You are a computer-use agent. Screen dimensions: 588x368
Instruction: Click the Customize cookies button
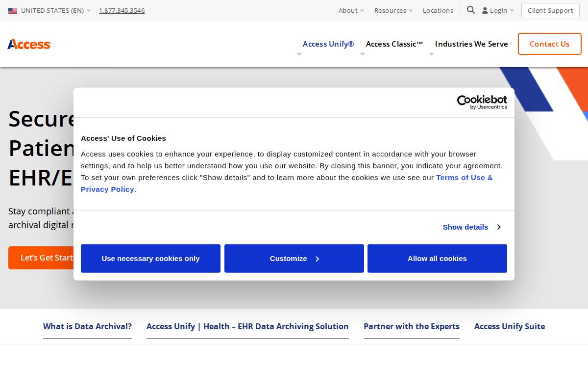click(x=294, y=259)
